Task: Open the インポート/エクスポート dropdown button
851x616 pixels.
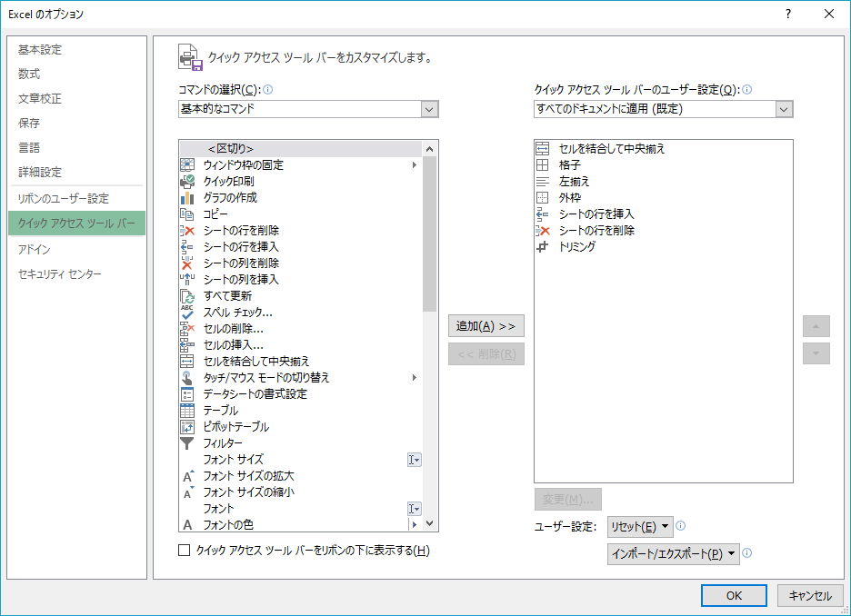Action: click(673, 554)
